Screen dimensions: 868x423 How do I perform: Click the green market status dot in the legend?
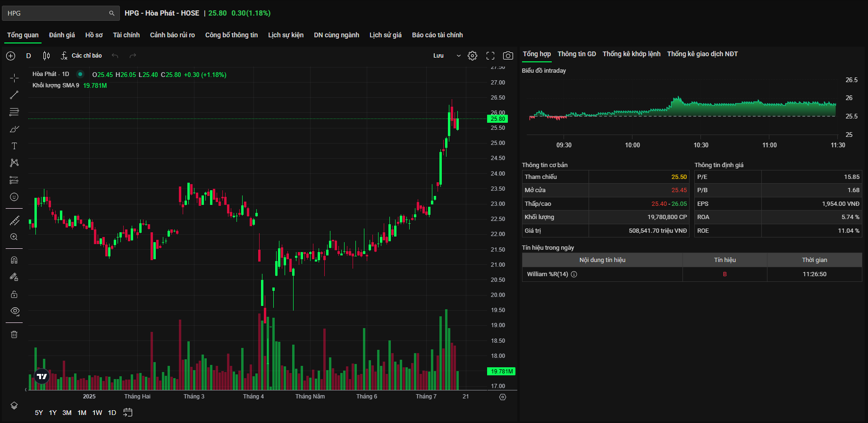80,74
